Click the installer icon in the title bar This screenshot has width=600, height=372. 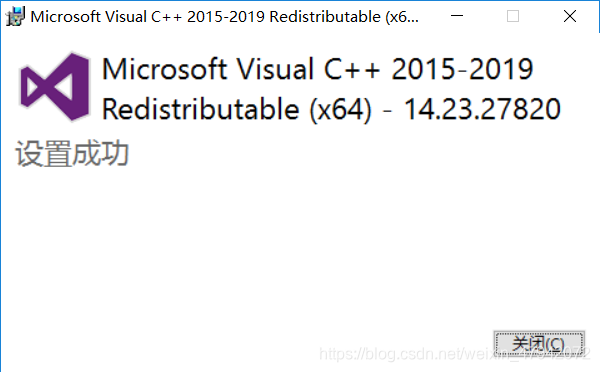[15, 16]
